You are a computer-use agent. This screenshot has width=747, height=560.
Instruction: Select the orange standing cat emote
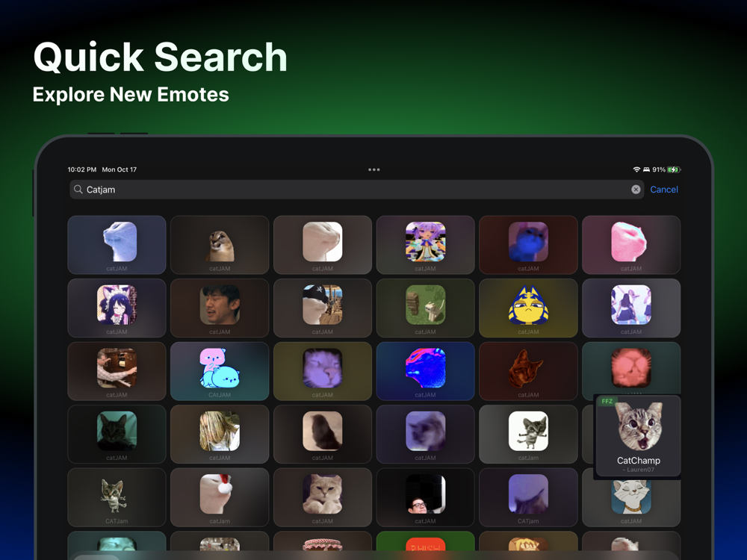tap(528, 371)
